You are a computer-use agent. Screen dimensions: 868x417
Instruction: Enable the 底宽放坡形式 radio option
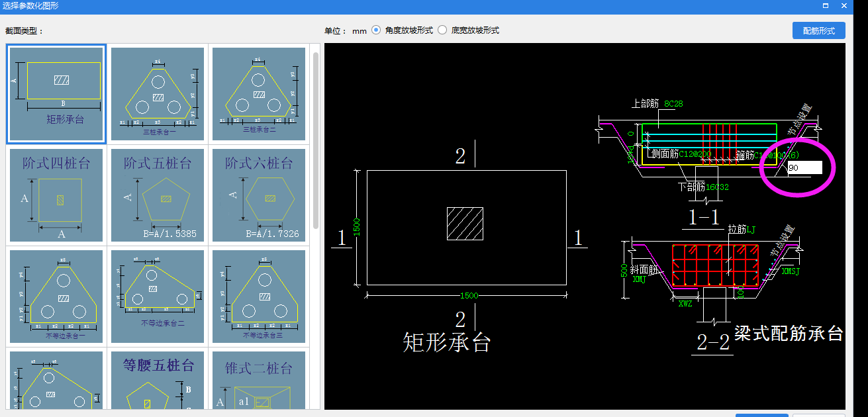(x=442, y=30)
